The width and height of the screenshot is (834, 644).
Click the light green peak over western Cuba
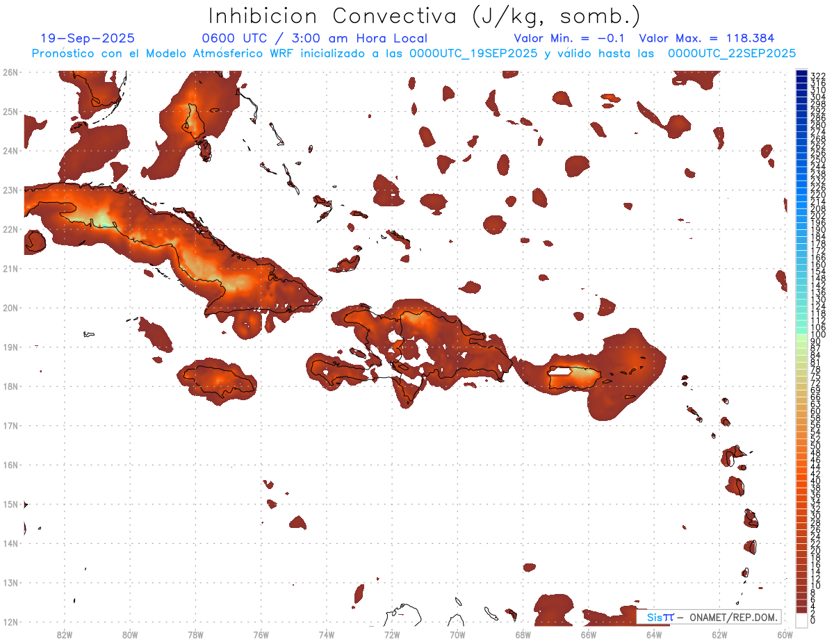103,220
